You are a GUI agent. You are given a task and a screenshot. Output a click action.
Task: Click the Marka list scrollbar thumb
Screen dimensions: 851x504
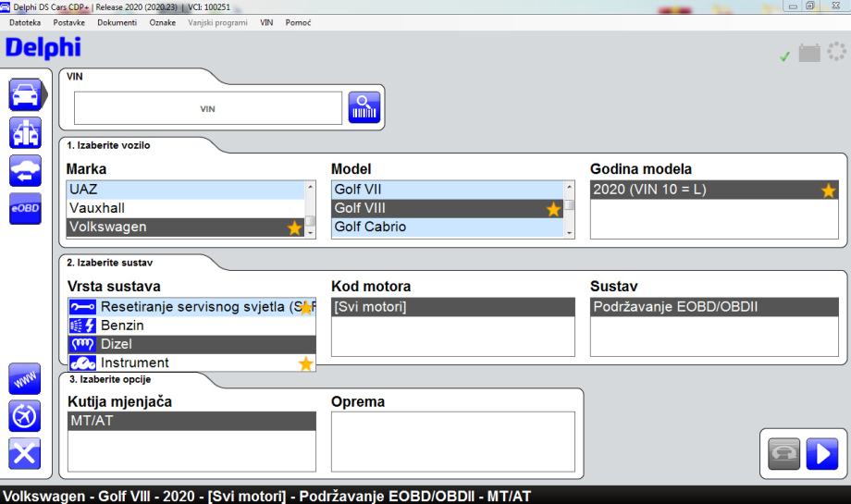tap(310, 221)
